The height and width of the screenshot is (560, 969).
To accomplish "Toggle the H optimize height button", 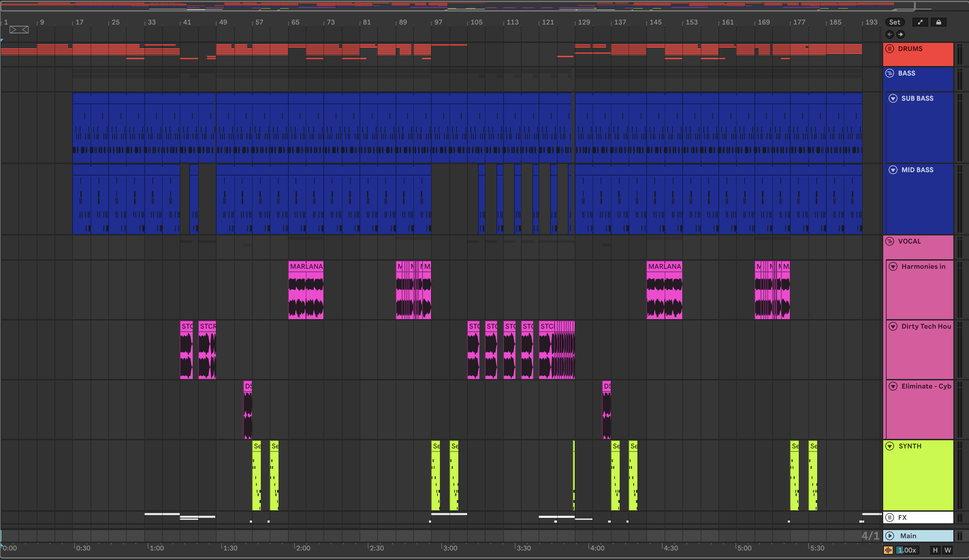I will point(935,550).
